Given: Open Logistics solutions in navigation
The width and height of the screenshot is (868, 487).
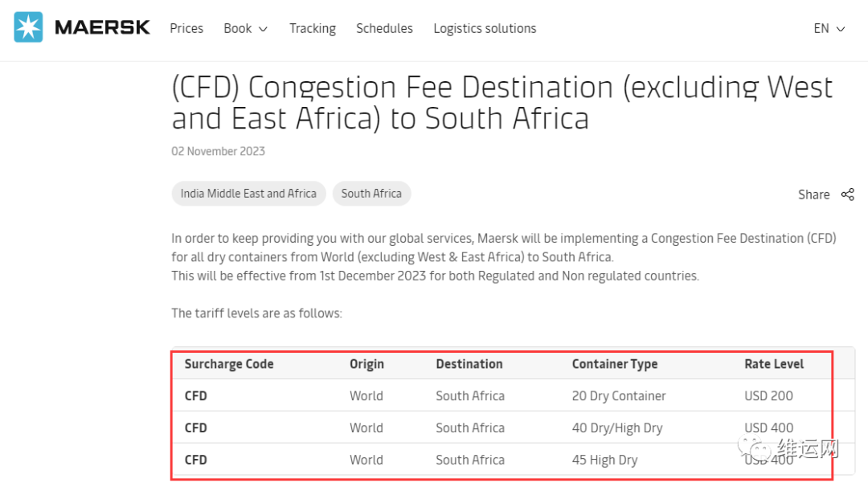Looking at the screenshot, I should click(485, 28).
